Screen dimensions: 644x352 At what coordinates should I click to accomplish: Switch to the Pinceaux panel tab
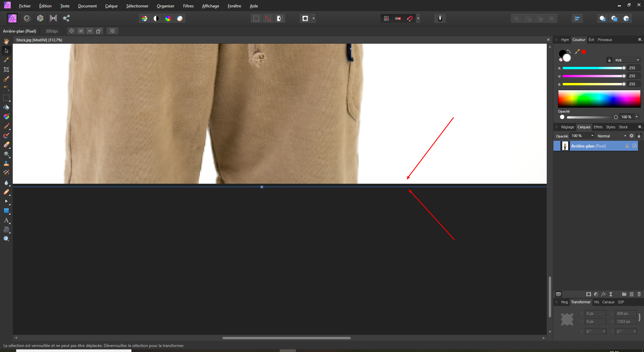point(605,40)
